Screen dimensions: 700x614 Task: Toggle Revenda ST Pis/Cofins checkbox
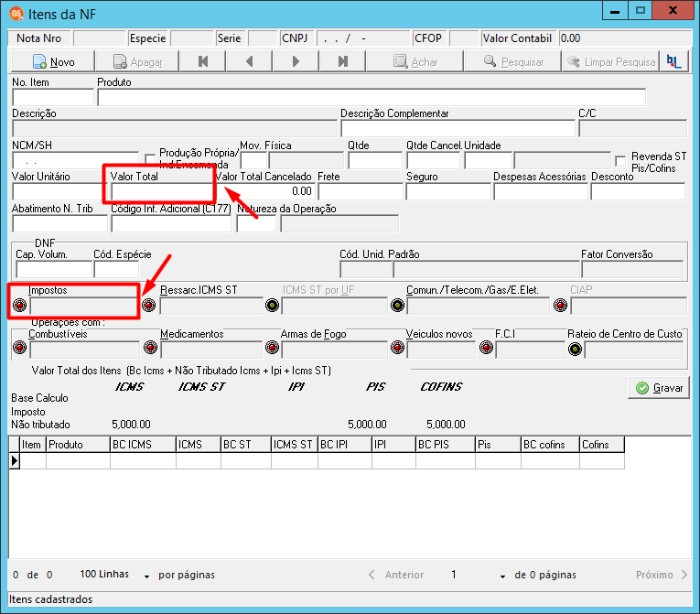pyautogui.click(x=620, y=161)
